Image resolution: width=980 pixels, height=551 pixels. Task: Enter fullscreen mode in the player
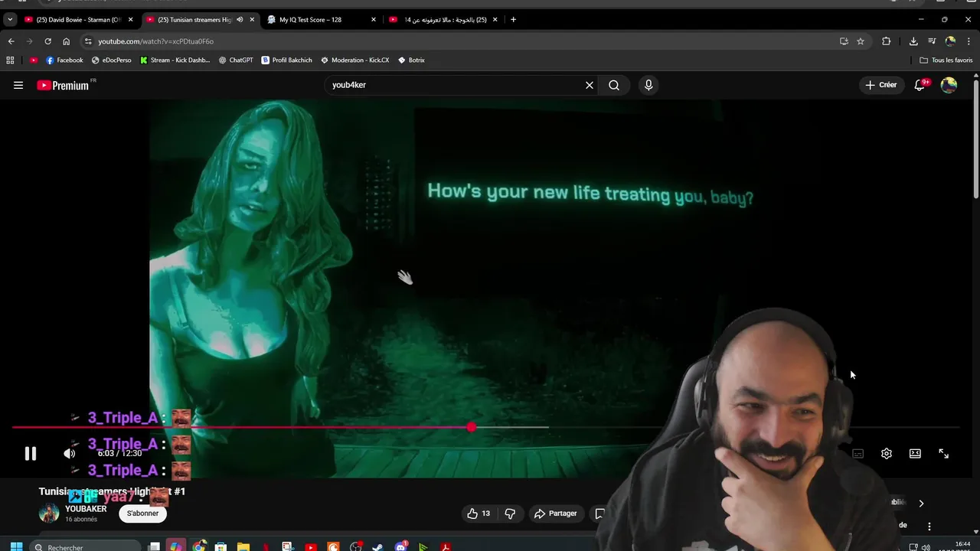click(x=943, y=454)
